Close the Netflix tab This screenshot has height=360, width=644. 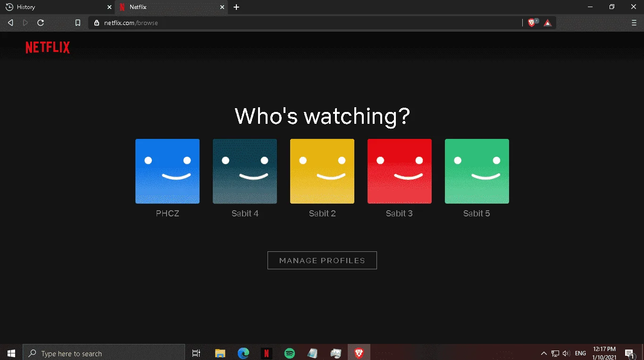(223, 7)
